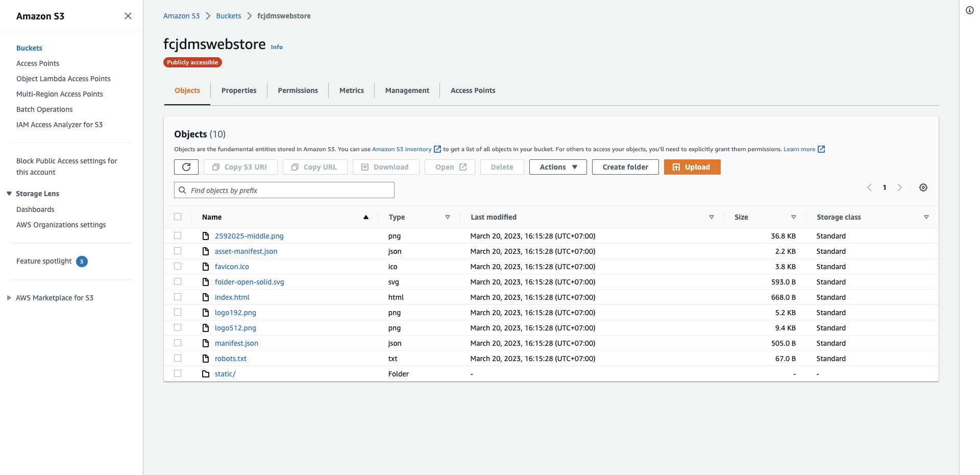
Task: Click external link icon after Amazon S3 inventory
Action: pos(437,149)
